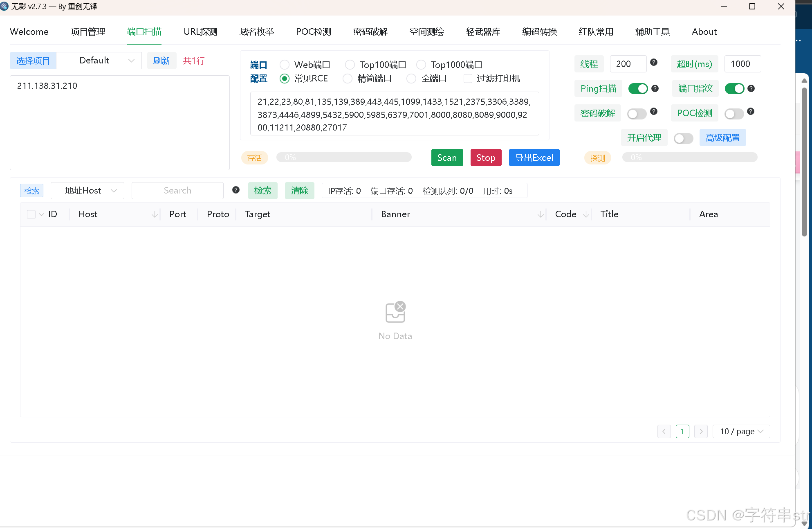The image size is (812, 529).
Task: Click the 存活 progress bar
Action: click(x=344, y=158)
